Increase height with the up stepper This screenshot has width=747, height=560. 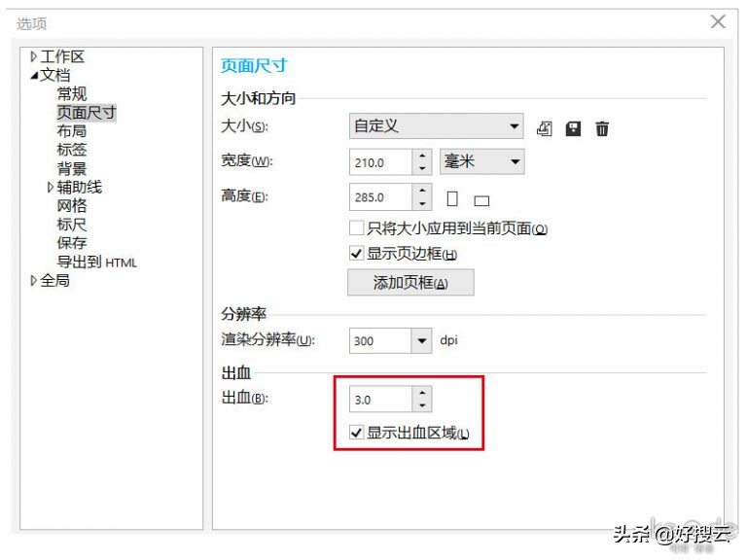tap(422, 191)
